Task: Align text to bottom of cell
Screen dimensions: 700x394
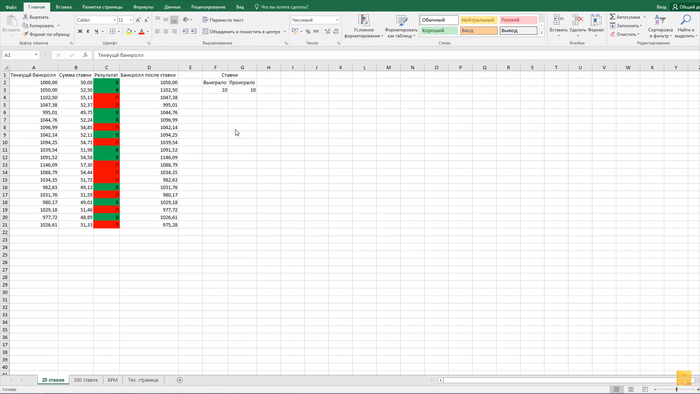Action: pos(174,20)
